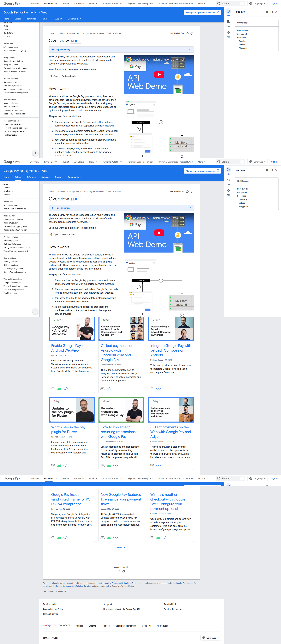Click code icon on Checkout.com card
281x644 pixels.
pyautogui.click(x=109, y=389)
